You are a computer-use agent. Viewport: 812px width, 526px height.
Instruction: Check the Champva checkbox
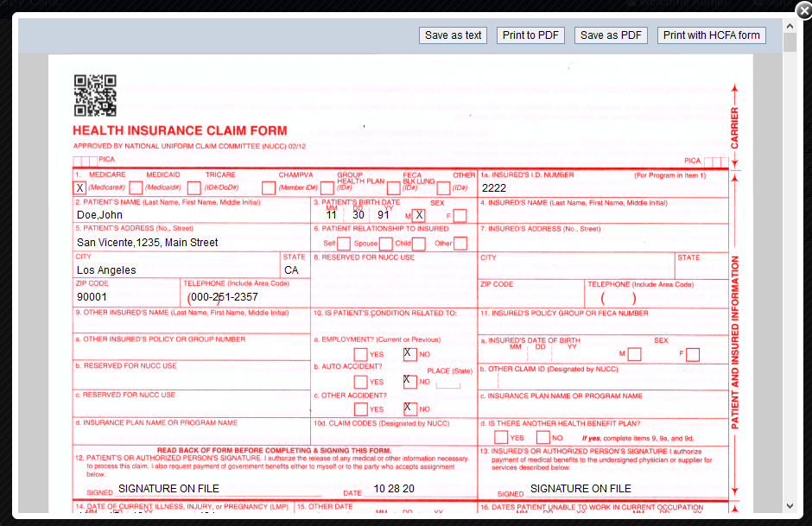(269, 187)
